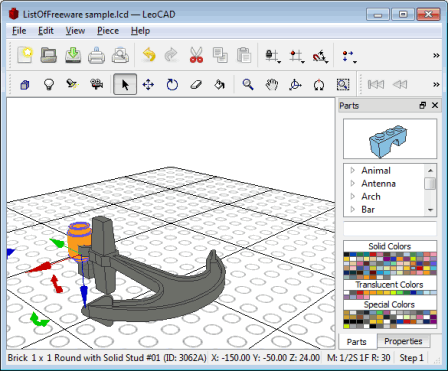
Task: Click the Open file toolbar icon
Action: [49, 55]
